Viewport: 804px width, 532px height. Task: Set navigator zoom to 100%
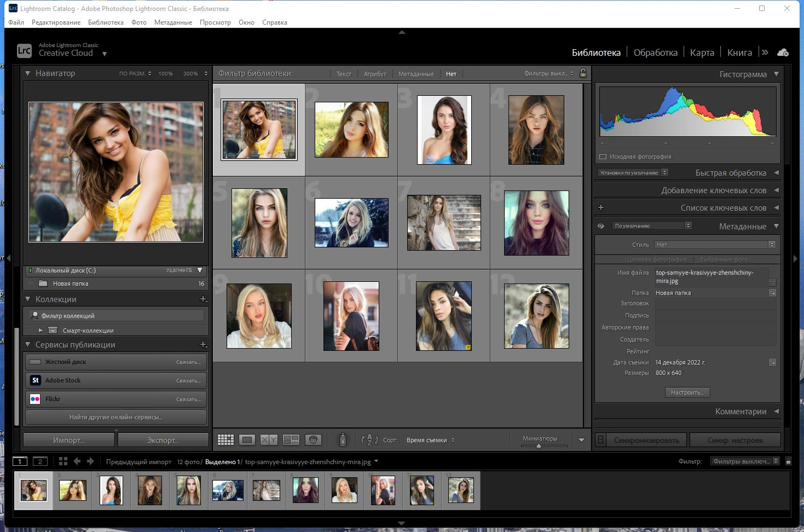[165, 73]
